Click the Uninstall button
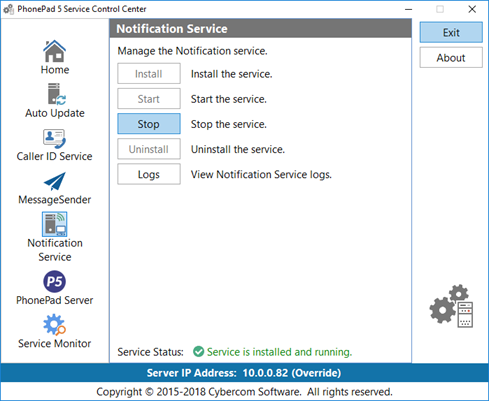 tap(149, 149)
